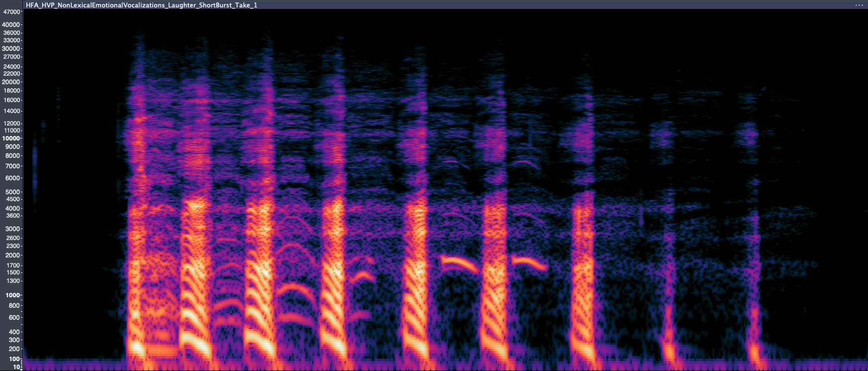Select the 5000 frequency label
This screenshot has height=371, width=868.
pyautogui.click(x=13, y=192)
